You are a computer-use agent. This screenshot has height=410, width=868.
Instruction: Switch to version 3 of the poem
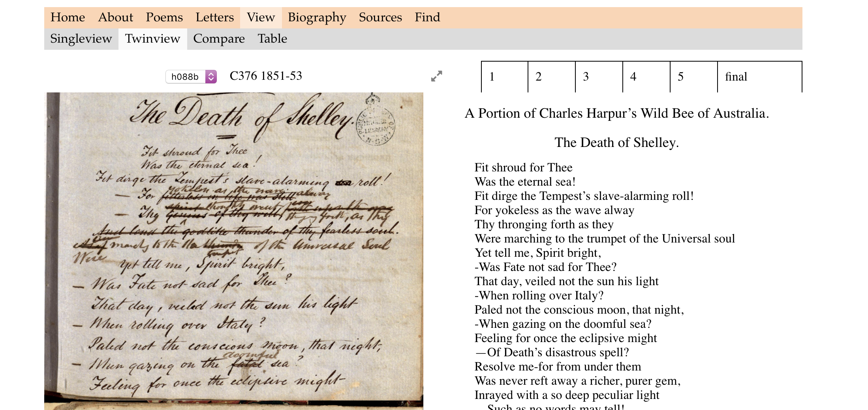pyautogui.click(x=599, y=77)
